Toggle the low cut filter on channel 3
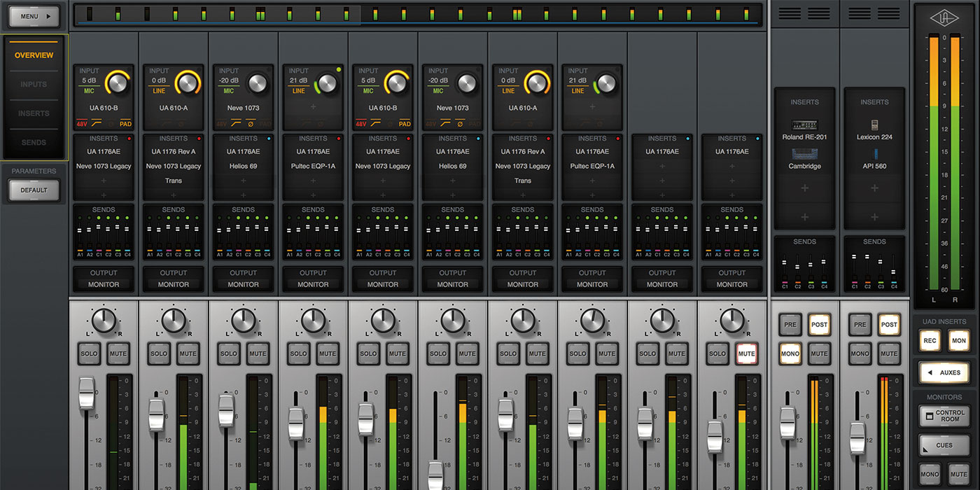Image resolution: width=980 pixels, height=490 pixels. tap(236, 124)
